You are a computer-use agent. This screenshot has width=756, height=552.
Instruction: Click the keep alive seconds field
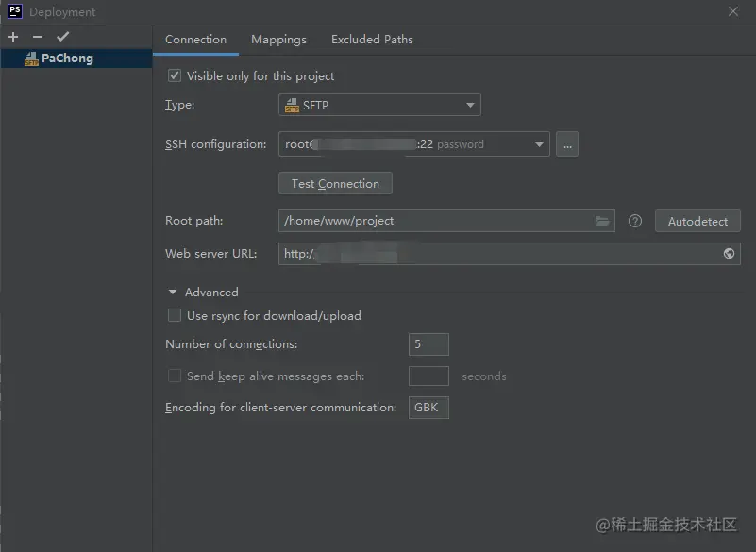428,376
